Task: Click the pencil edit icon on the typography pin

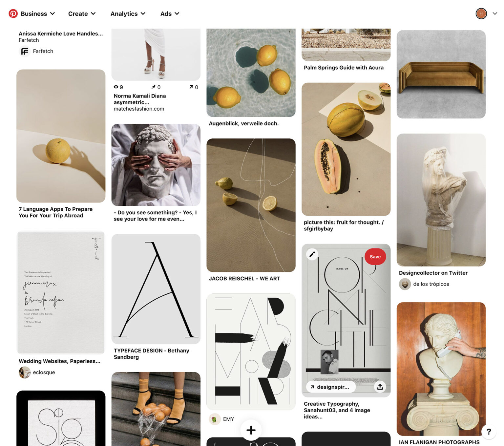Action: [x=312, y=254]
